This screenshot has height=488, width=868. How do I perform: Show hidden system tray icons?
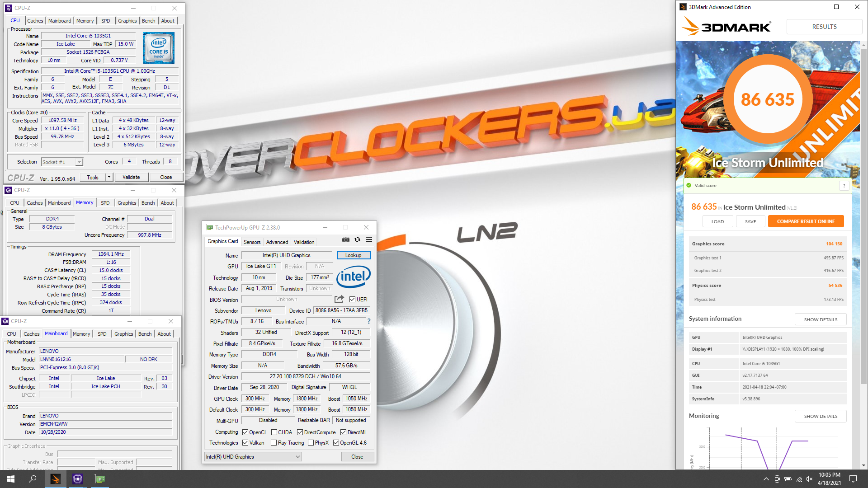[x=766, y=479]
